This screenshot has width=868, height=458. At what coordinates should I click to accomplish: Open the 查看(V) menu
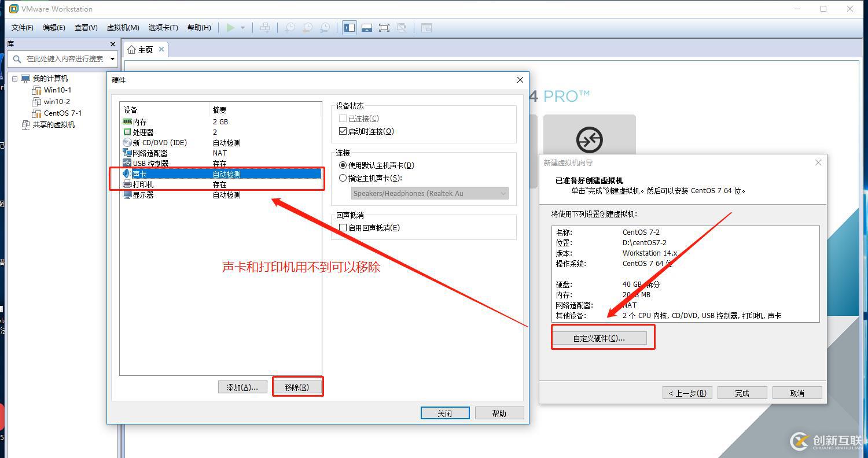pyautogui.click(x=86, y=28)
